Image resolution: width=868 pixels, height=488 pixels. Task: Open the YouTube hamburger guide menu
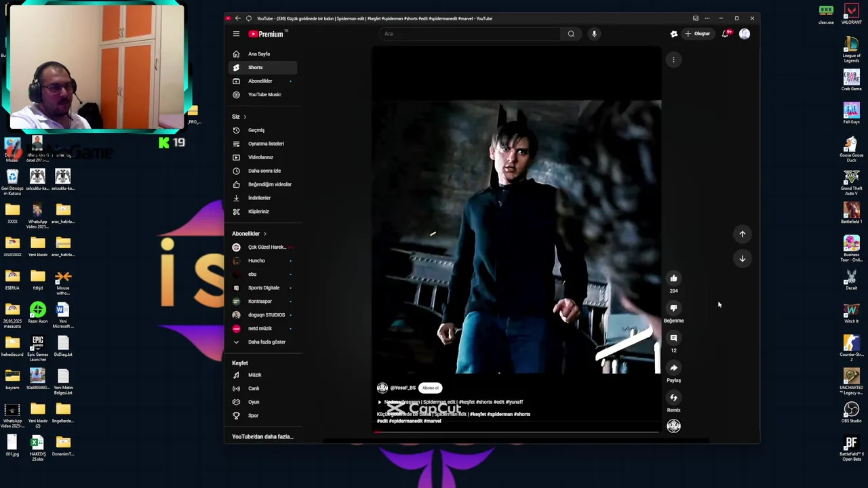click(236, 34)
